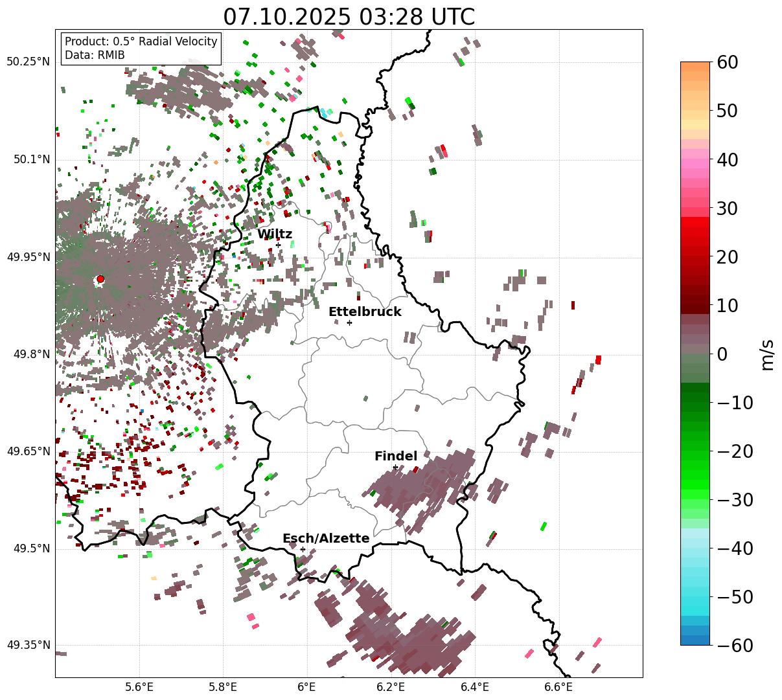
Task: Click the Data: RMIB text
Action: pos(95,55)
